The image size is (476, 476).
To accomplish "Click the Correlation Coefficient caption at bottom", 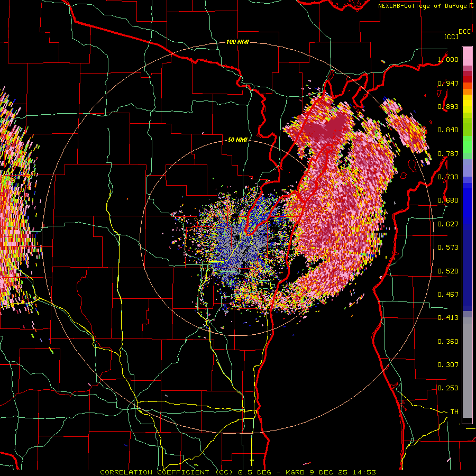I will [238, 472].
